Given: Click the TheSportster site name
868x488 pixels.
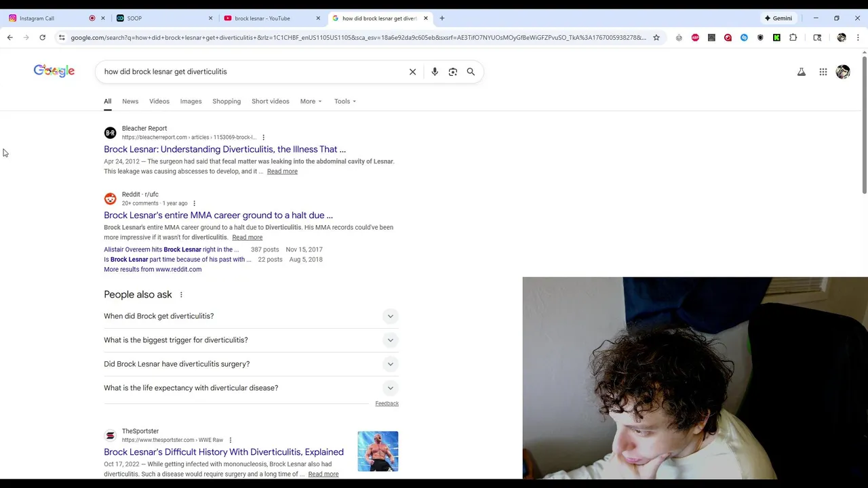Looking at the screenshot, I should pos(140,431).
